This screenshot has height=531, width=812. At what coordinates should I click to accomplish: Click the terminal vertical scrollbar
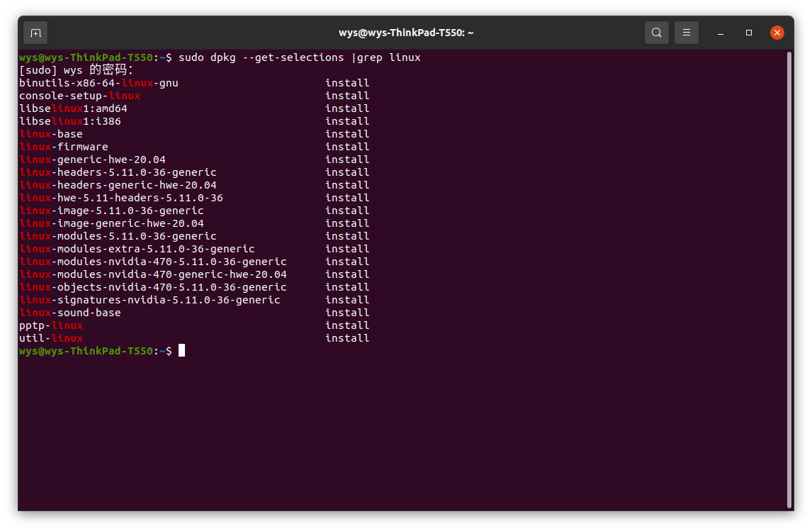click(x=789, y=280)
